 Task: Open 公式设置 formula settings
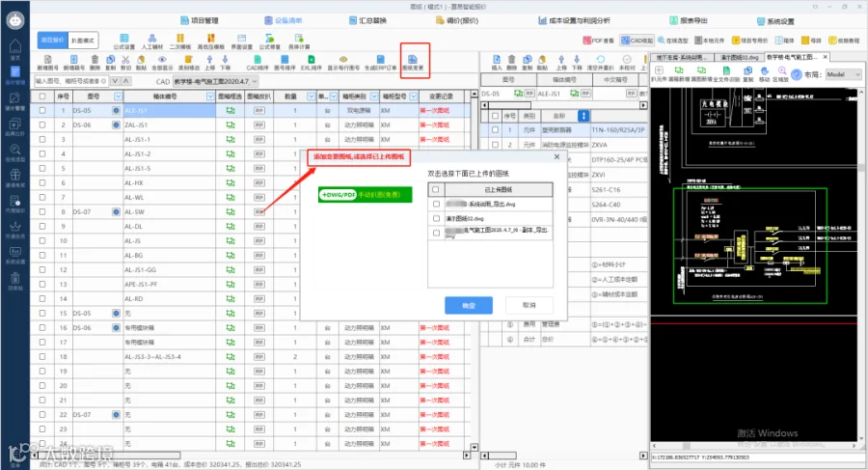pos(124,41)
